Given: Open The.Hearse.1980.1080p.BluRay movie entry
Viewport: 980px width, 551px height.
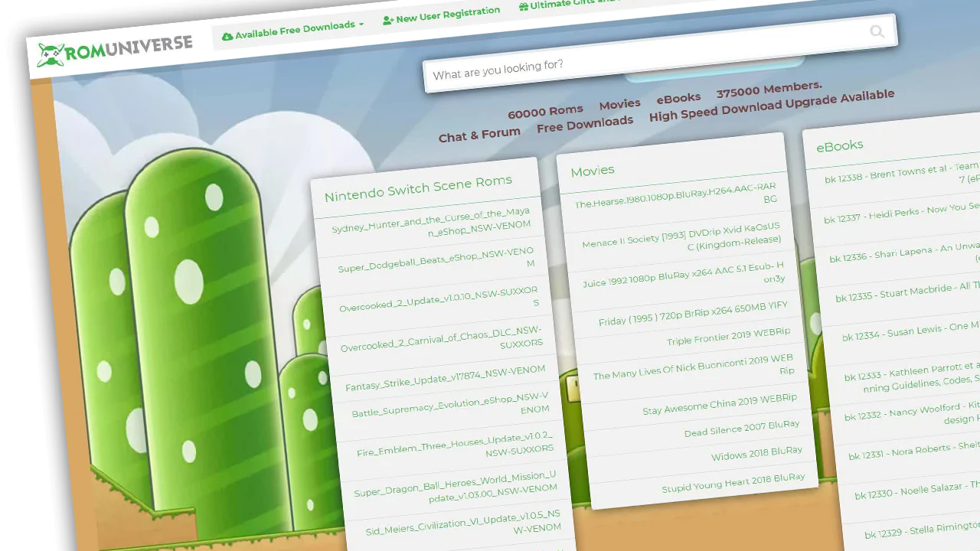Looking at the screenshot, I should 675,194.
